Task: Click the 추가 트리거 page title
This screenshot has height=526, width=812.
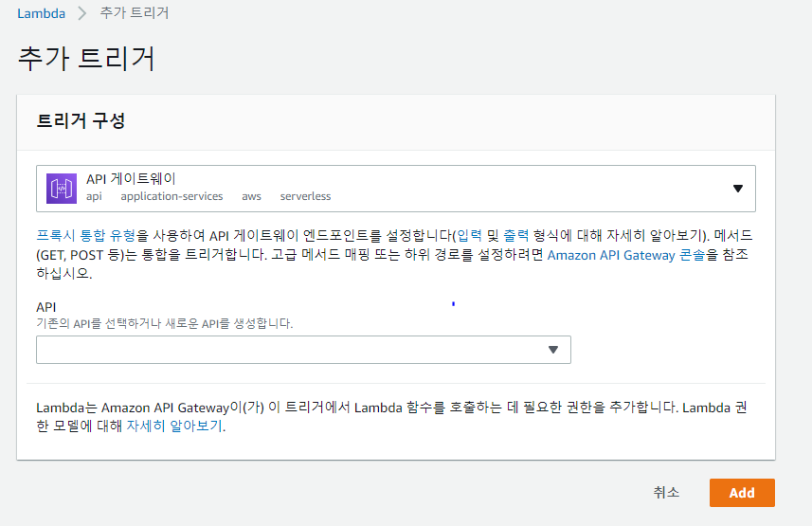Action: pyautogui.click(x=86, y=58)
